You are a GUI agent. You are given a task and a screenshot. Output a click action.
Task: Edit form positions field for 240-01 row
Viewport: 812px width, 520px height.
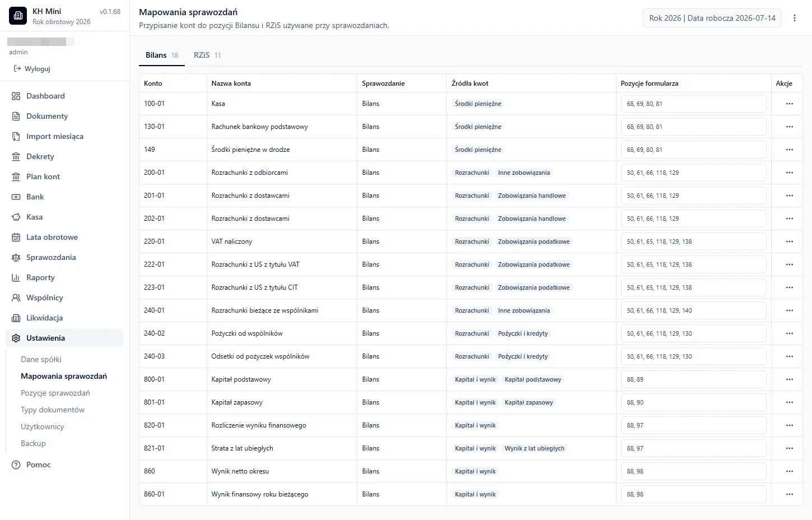[693, 310]
